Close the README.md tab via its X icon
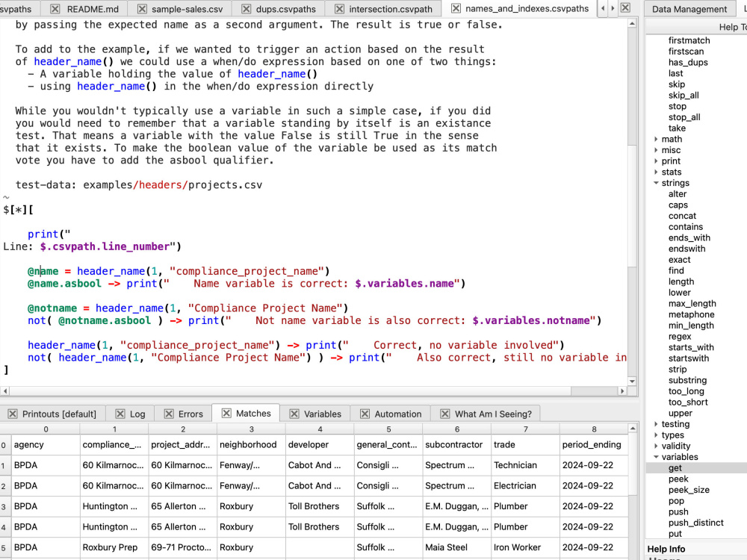747x560 pixels. [55, 9]
